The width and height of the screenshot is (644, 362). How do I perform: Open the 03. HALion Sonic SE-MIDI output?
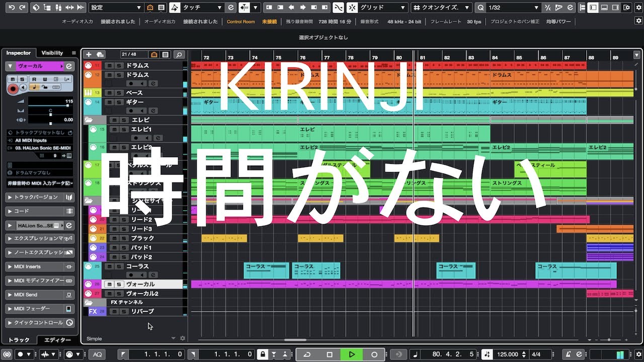point(40,148)
